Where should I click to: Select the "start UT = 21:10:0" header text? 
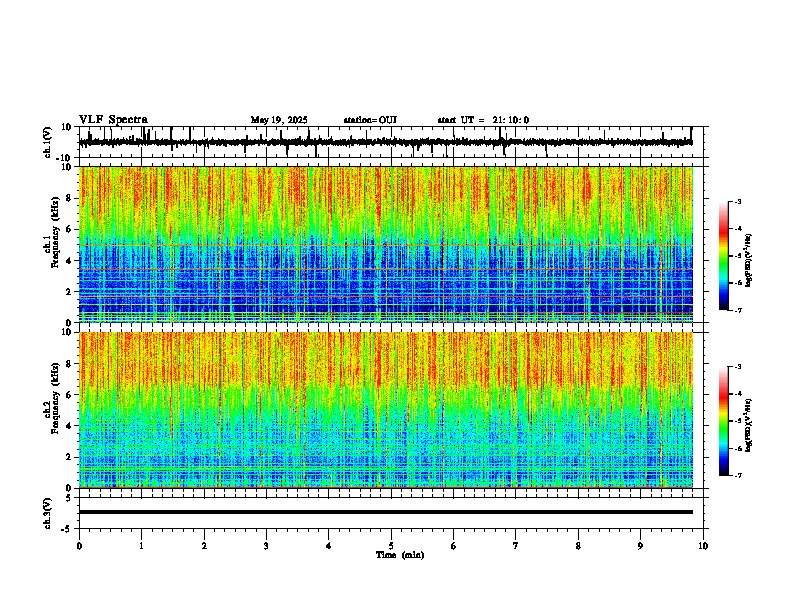[483, 120]
